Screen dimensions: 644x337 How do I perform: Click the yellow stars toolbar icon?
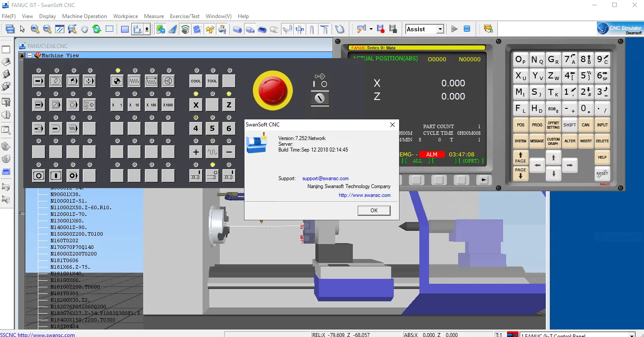210,29
